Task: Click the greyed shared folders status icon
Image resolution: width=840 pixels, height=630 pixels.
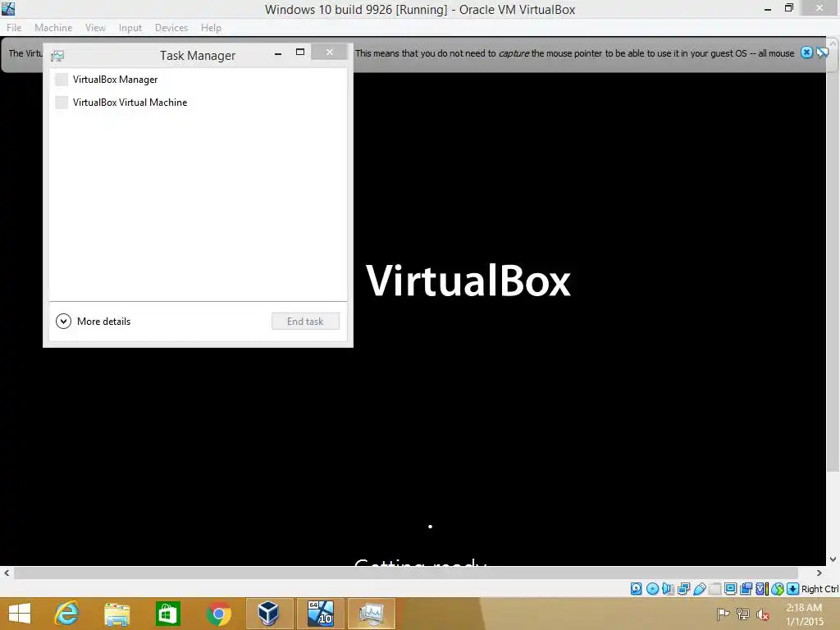Action: [x=714, y=589]
